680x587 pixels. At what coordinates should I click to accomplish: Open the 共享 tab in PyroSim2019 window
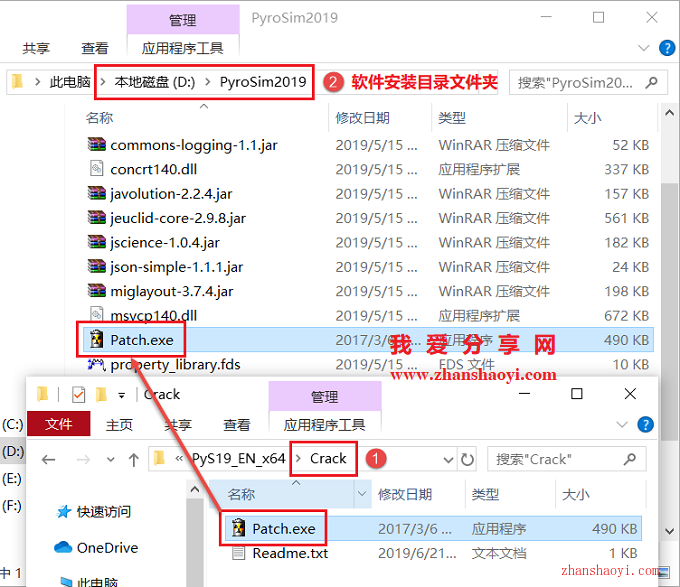(36, 48)
